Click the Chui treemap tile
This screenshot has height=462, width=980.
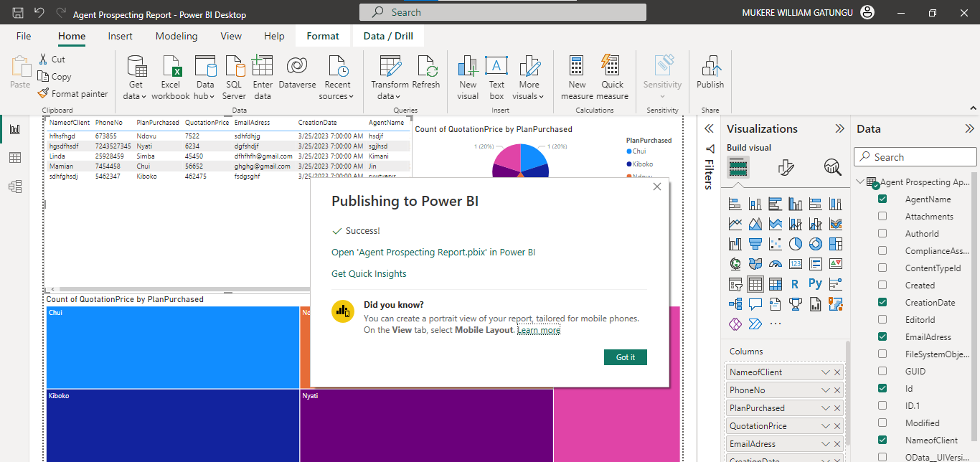(x=173, y=348)
